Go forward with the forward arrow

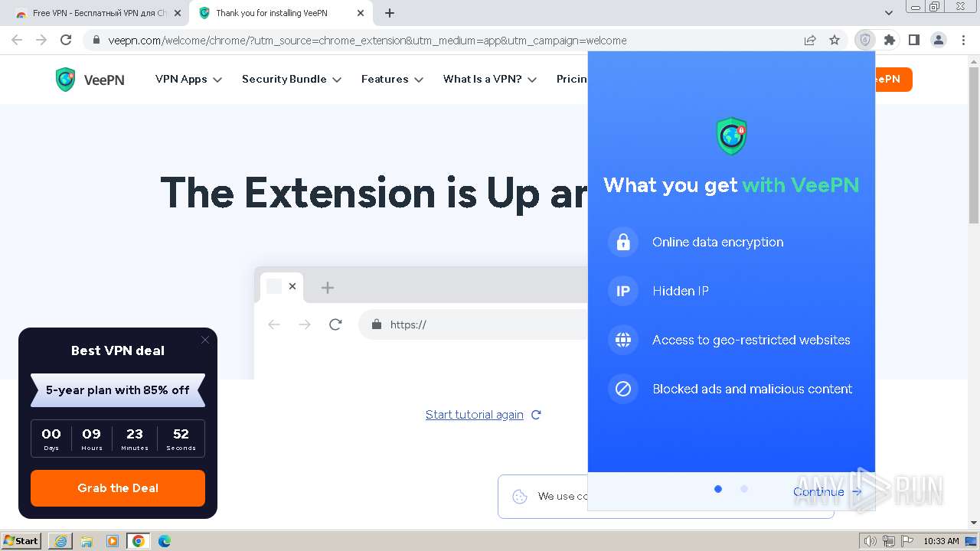[x=41, y=41]
